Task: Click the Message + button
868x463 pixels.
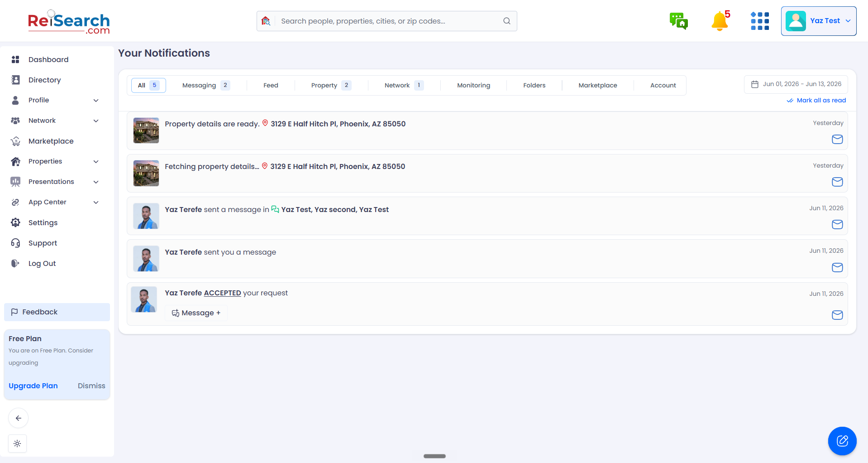Action: (x=196, y=313)
